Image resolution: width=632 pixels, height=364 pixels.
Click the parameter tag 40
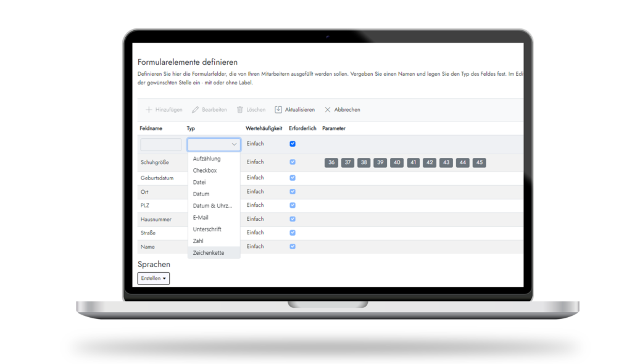click(397, 162)
